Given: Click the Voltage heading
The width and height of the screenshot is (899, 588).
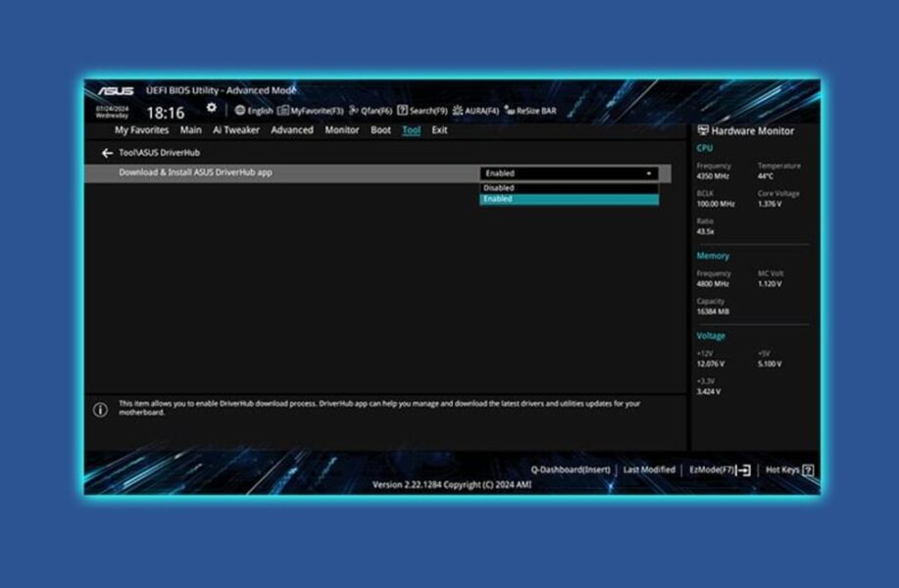Looking at the screenshot, I should (711, 336).
